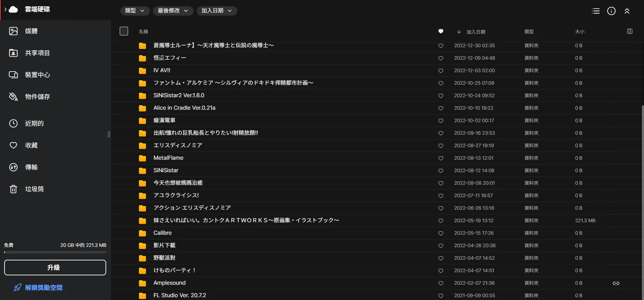This screenshot has width=644, height=300.
Task: Tick the select-all checkbox
Action: point(124,31)
